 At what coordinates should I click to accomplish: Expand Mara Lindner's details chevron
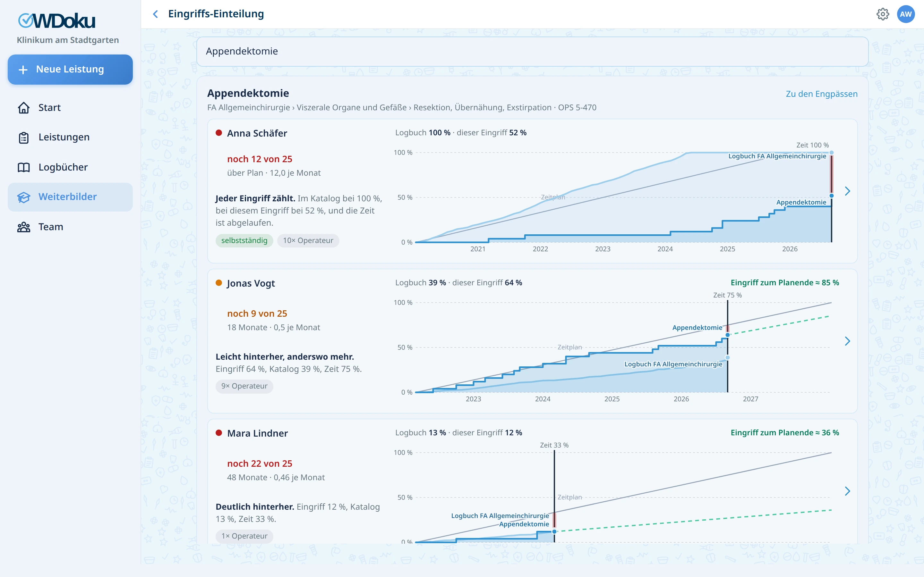[x=847, y=491]
